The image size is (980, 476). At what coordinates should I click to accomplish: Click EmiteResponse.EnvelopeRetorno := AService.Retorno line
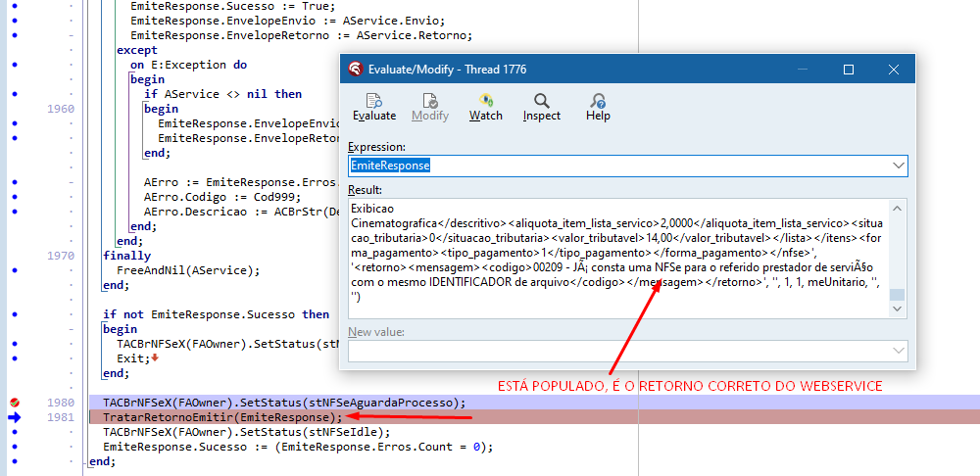(x=302, y=35)
